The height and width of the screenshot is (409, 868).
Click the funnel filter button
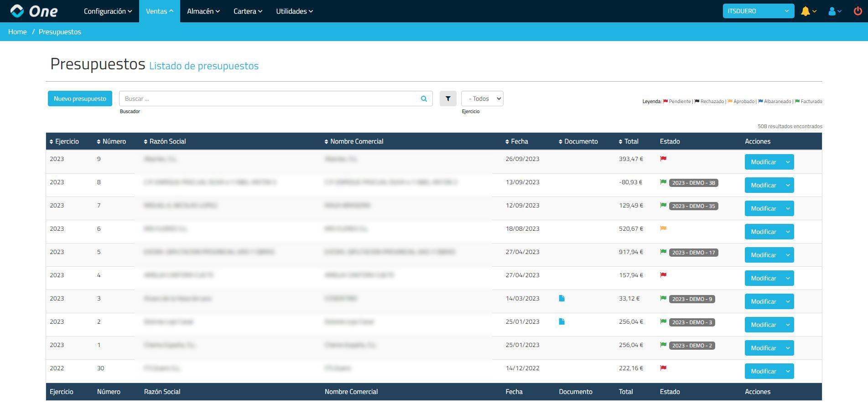click(x=448, y=98)
